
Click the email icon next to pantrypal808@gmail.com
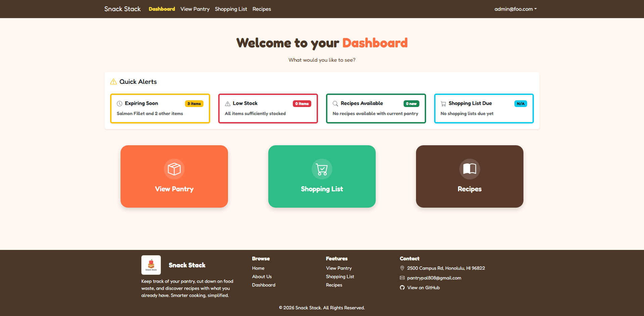(x=402, y=278)
